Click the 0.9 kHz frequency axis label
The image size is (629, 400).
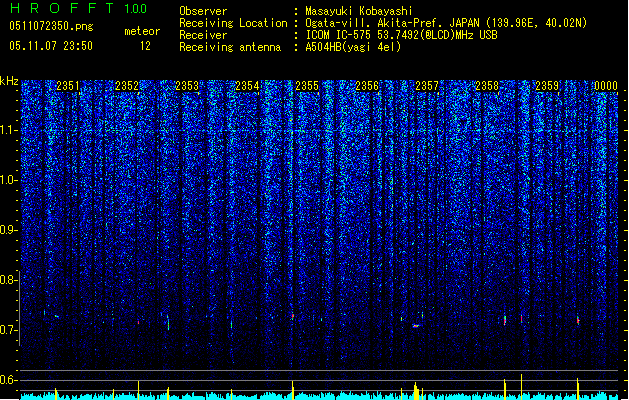tap(8, 230)
